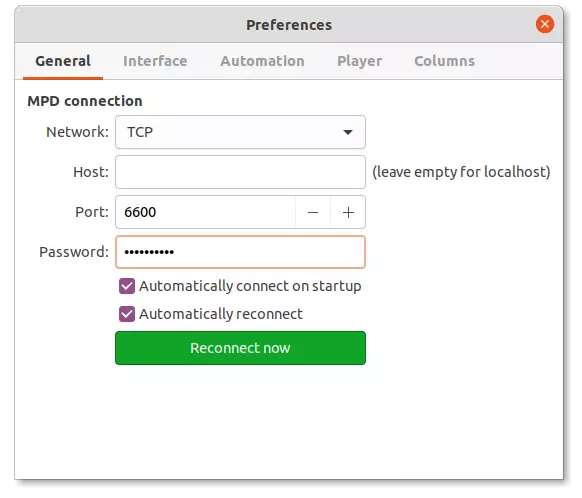Click inside the Password field

pos(240,252)
